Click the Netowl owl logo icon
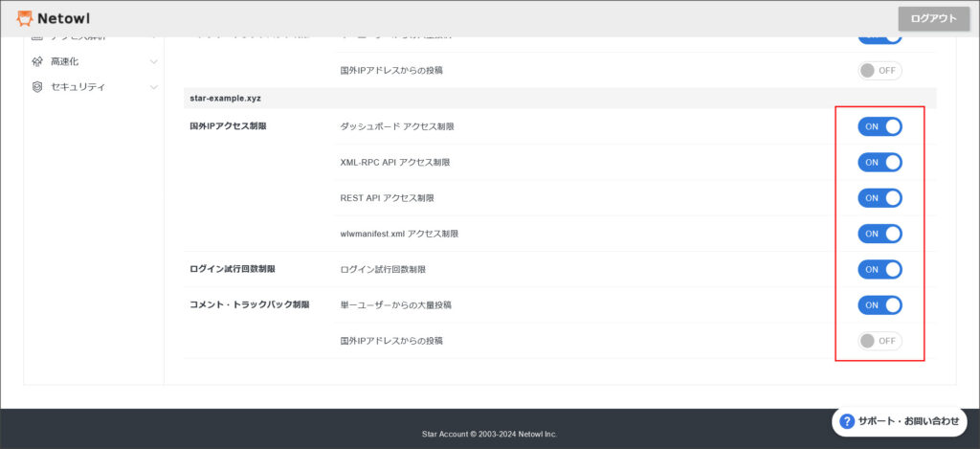 click(24, 19)
